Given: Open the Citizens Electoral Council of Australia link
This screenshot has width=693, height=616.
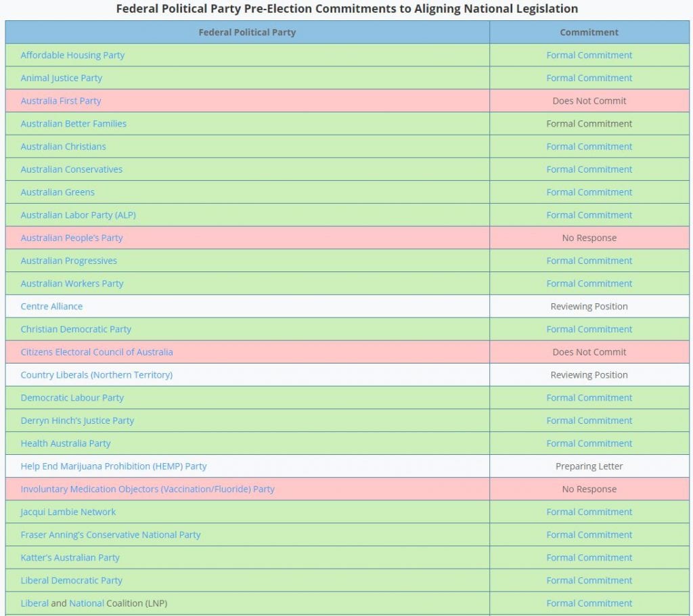Looking at the screenshot, I should coord(97,352).
